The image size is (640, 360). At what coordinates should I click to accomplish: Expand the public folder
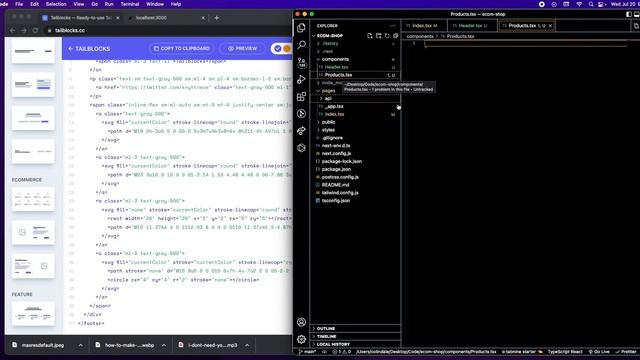[355, 122]
